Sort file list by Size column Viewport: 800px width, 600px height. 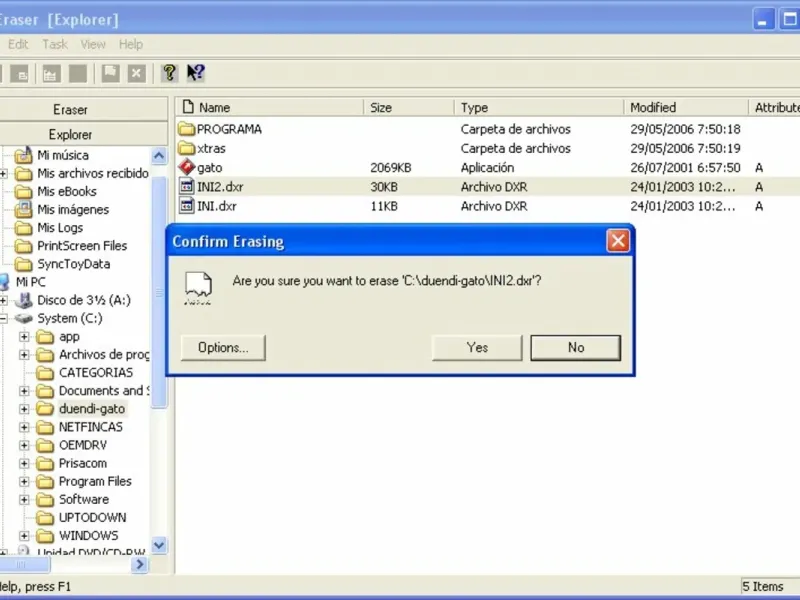409,107
